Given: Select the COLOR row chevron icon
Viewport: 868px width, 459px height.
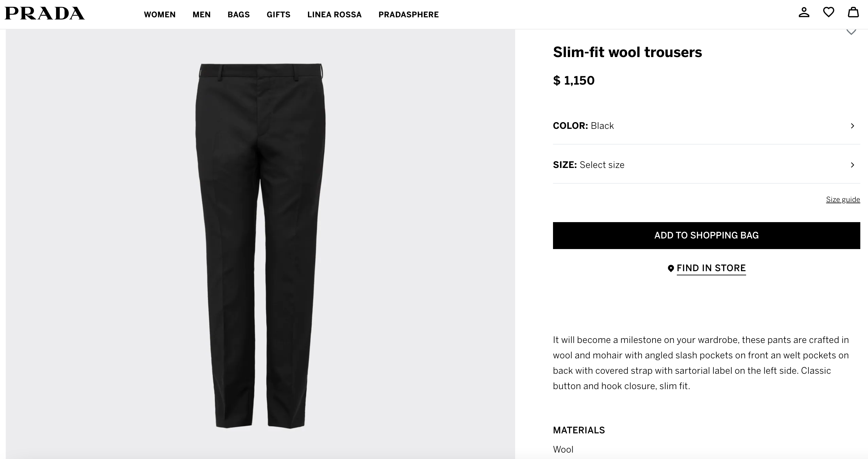Looking at the screenshot, I should (x=853, y=126).
